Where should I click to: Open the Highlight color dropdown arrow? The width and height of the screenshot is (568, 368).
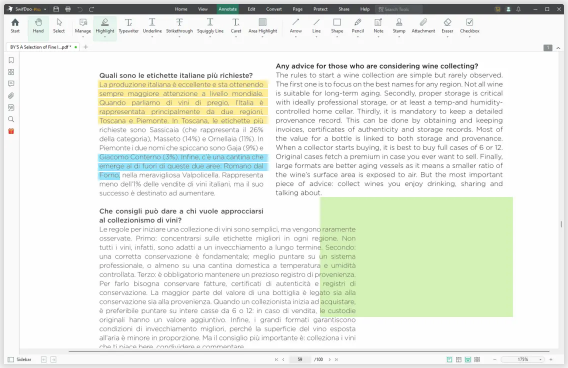pos(105,37)
